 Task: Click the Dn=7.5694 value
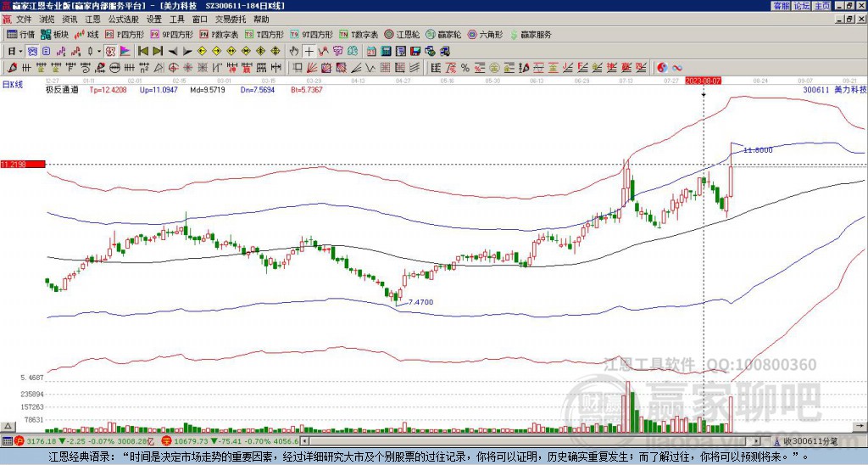257,89
